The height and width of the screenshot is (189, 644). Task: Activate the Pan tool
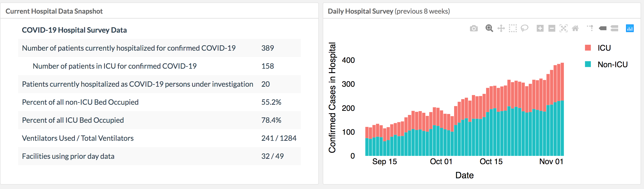(501, 28)
